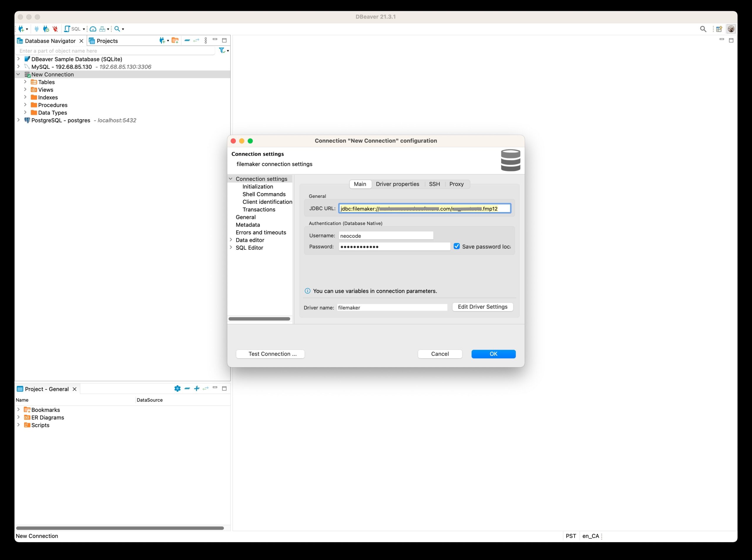Screen dimensions: 752x560
Task: Click the new connection plug in Navigator header
Action: [x=162, y=41]
